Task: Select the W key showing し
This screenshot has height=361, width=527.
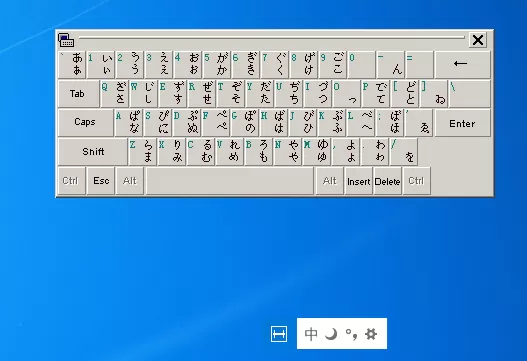Action: tap(144, 93)
